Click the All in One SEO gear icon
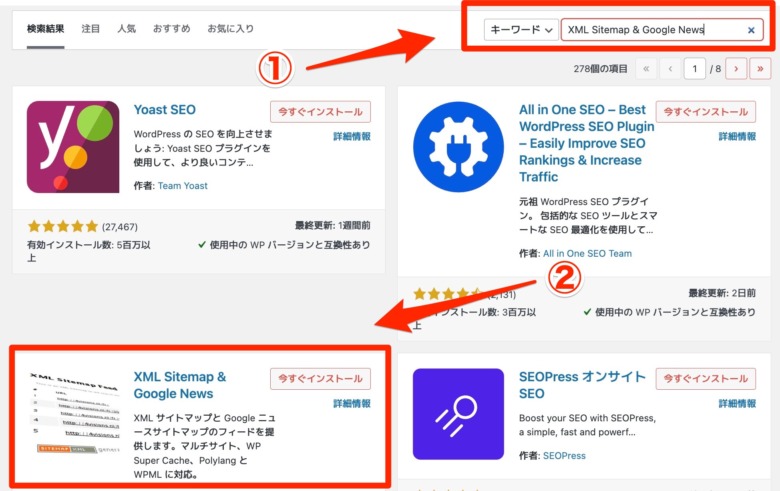The image size is (780, 491). point(458,147)
